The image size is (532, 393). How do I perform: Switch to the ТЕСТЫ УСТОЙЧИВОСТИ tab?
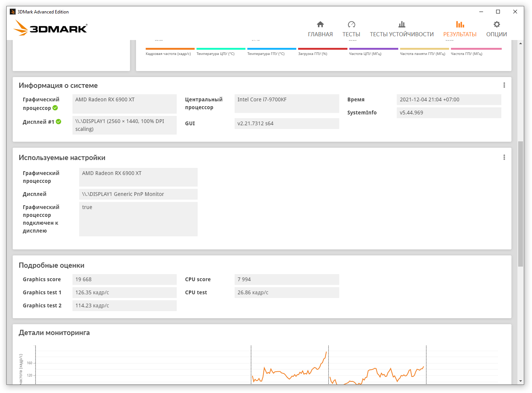[x=402, y=34]
